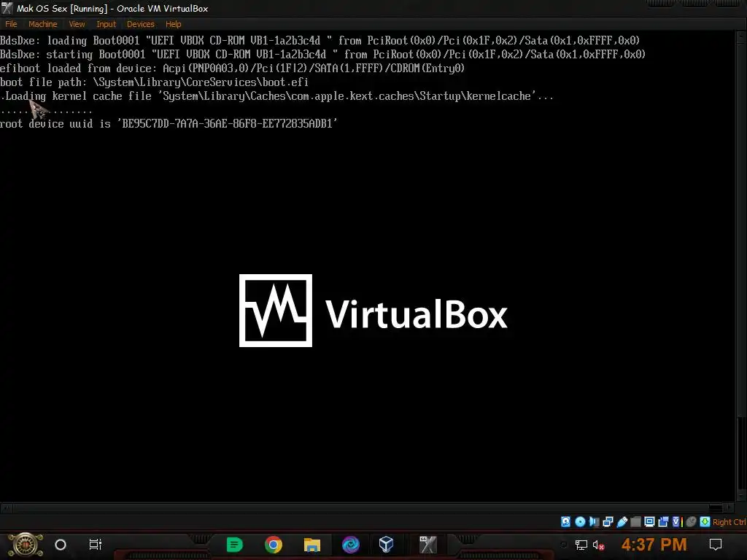Click the display status icon
The height and width of the screenshot is (560, 747).
(x=649, y=522)
